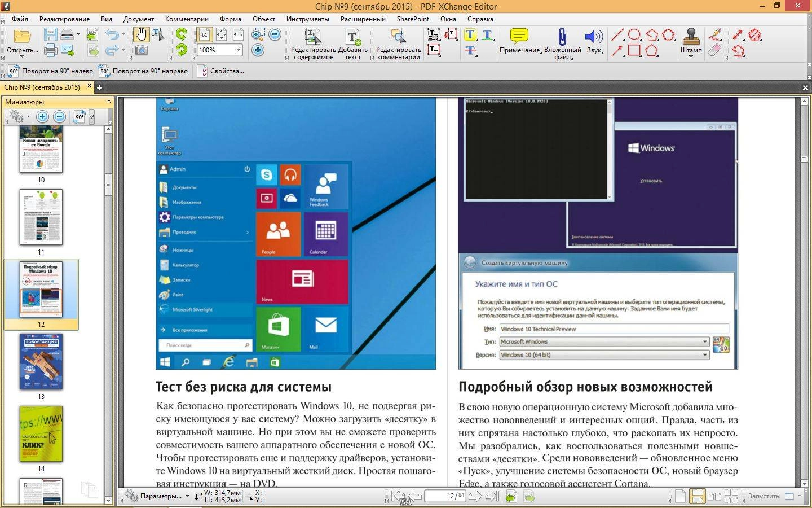Select the Pencil drawing tool

(714, 35)
